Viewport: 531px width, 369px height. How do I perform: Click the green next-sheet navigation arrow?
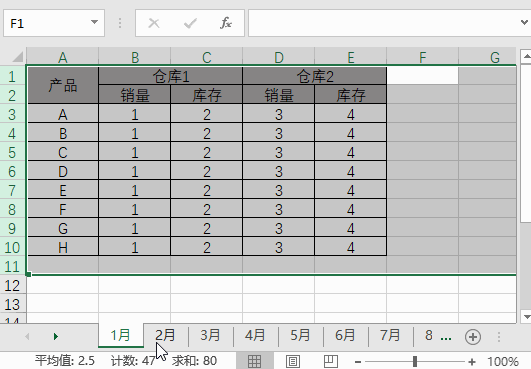(56, 336)
